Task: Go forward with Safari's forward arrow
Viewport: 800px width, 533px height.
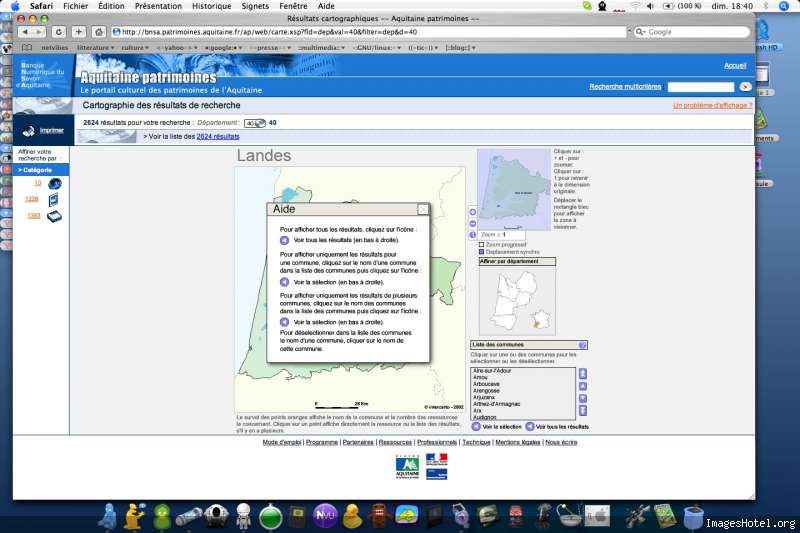Action: tap(38, 32)
